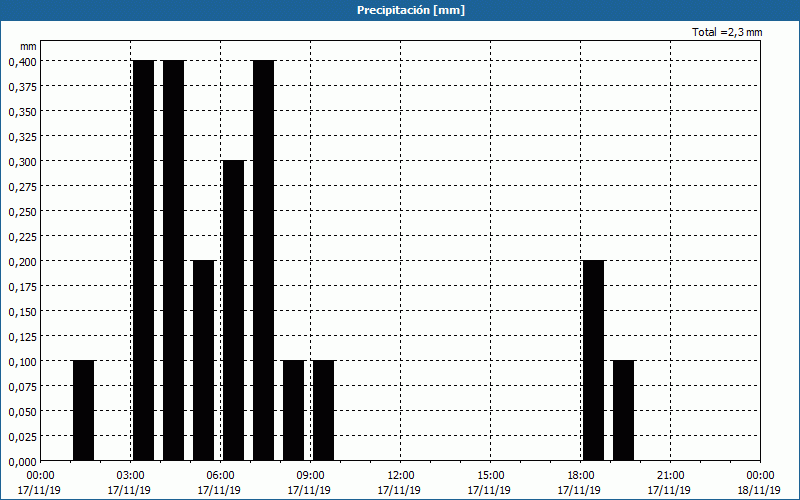The width and height of the screenshot is (800, 500).
Task: Click the 18:00 time label on x-axis
Action: pyautogui.click(x=581, y=476)
